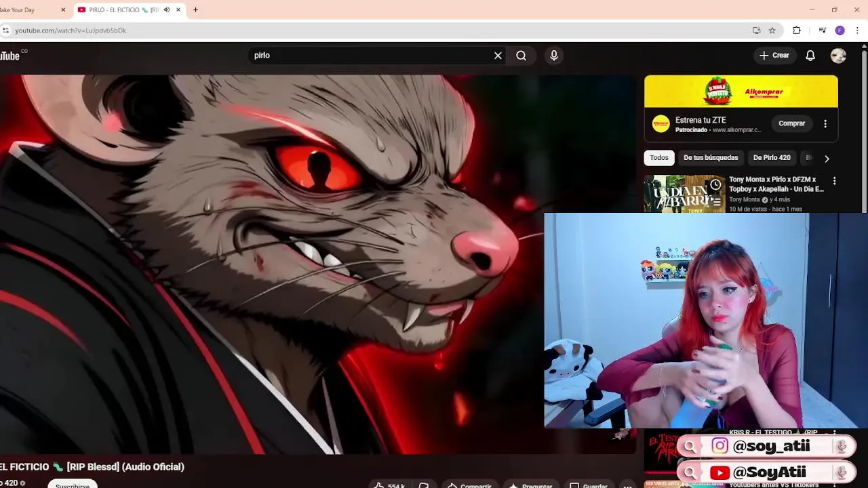Image resolution: width=868 pixels, height=488 pixels.
Task: Select the De tus búsquedas chip
Action: point(711,158)
